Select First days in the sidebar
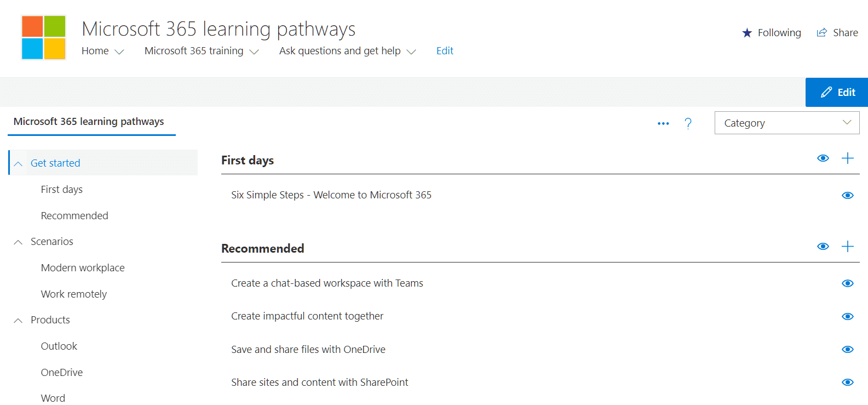The width and height of the screenshot is (868, 405). click(62, 190)
